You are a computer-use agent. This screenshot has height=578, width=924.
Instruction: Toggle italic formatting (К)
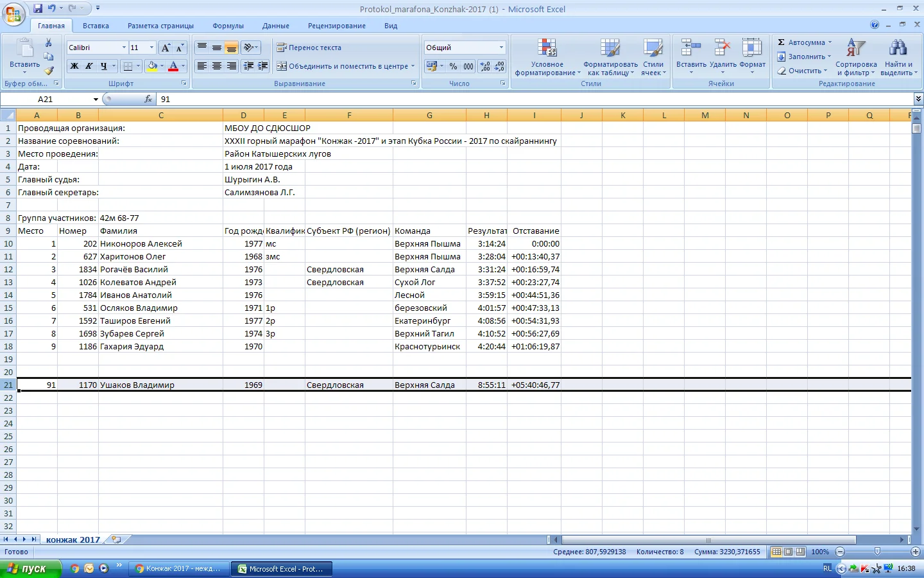click(x=89, y=66)
